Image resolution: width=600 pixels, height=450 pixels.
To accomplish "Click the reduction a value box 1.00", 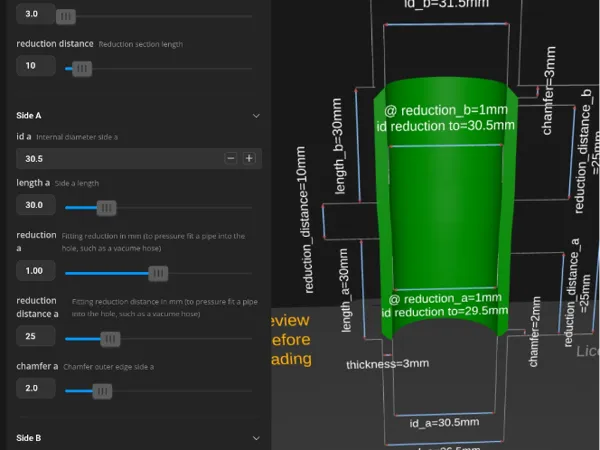I will pos(36,271).
